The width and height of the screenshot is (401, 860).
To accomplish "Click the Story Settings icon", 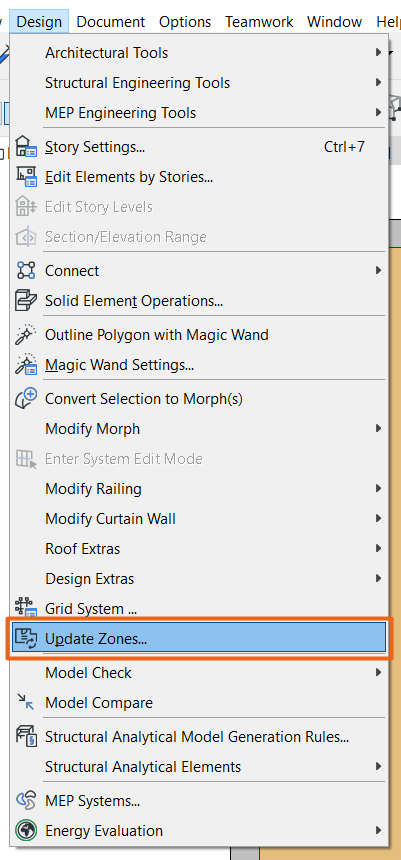I will pyautogui.click(x=26, y=147).
